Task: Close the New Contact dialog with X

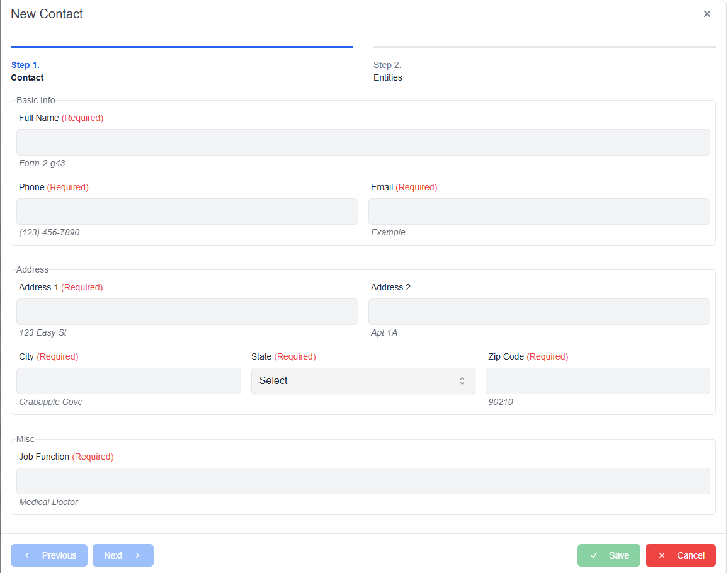Action: click(707, 14)
